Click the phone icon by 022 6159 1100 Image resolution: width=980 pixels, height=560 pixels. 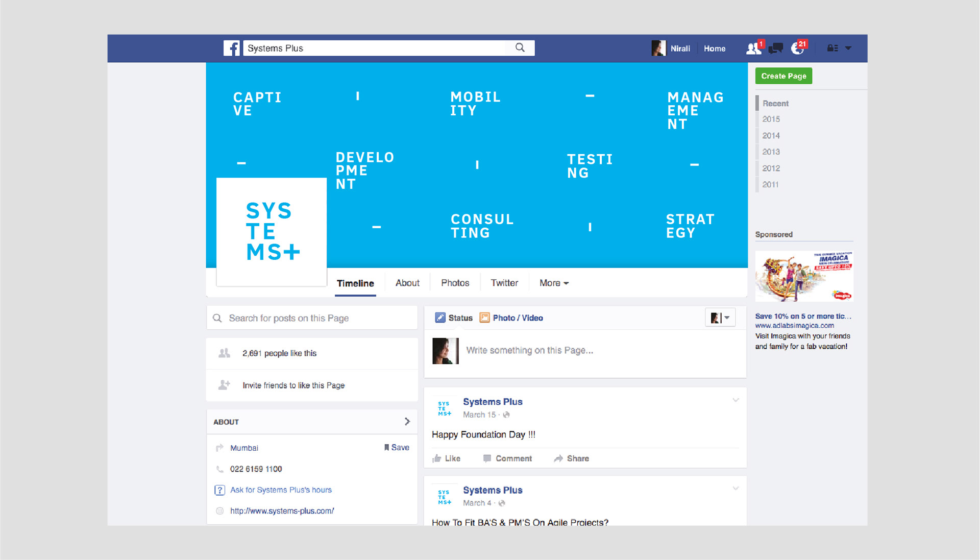[220, 469]
